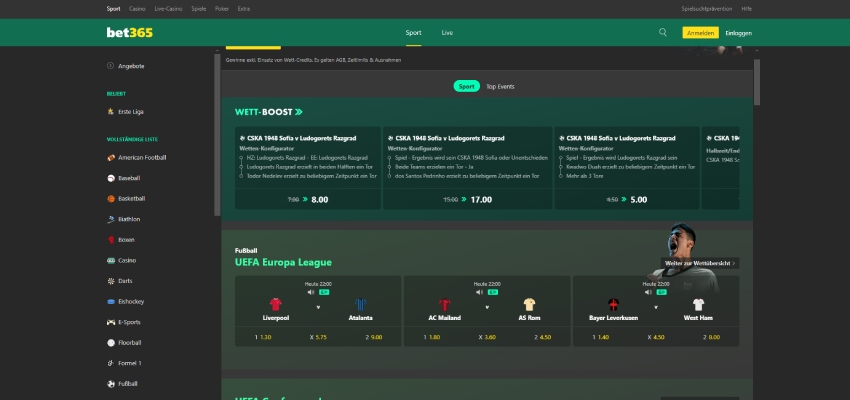The height and width of the screenshot is (400, 850).
Task: Select the Sport pill toggle
Action: tap(466, 86)
